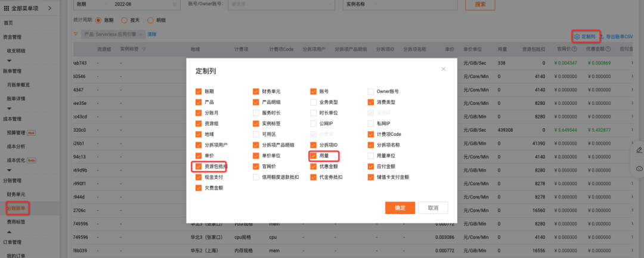The height and width of the screenshot is (258, 644).
Task: Close the 定制列 dialog with the X
Action: [x=443, y=69]
